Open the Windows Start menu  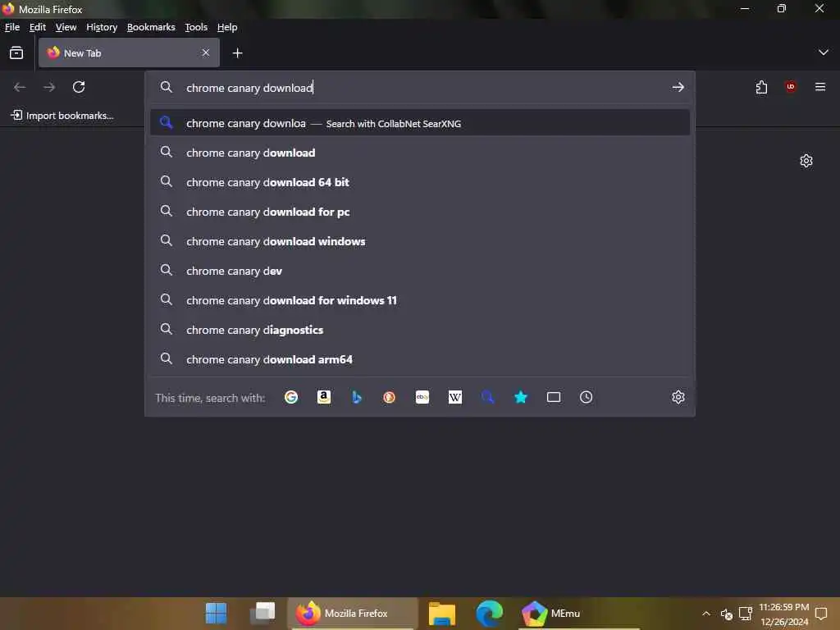pyautogui.click(x=217, y=613)
